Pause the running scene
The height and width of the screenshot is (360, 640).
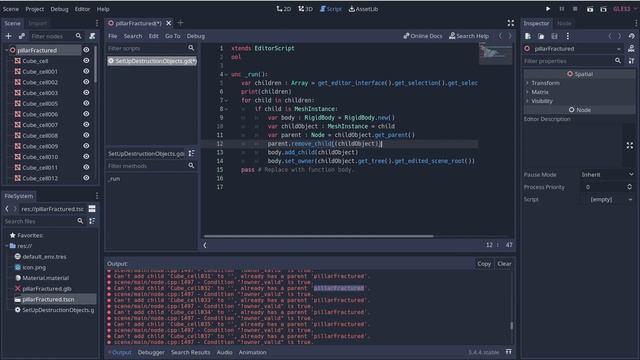[x=562, y=9]
